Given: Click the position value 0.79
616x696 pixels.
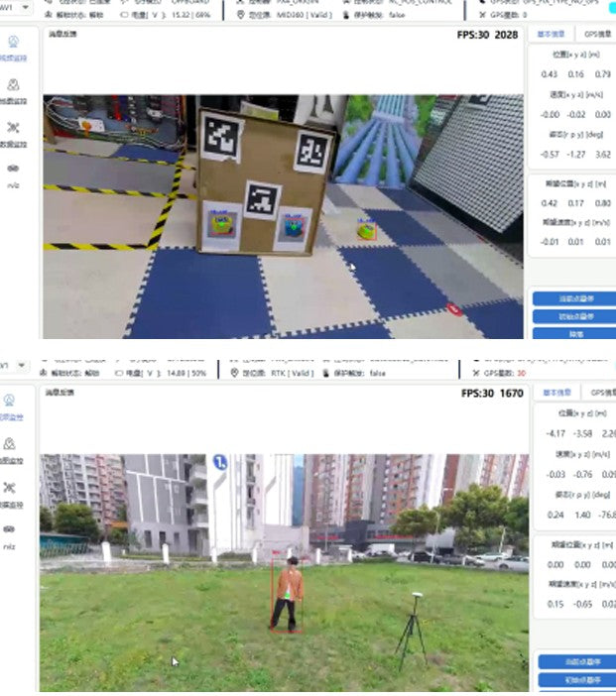Looking at the screenshot, I should [603, 74].
